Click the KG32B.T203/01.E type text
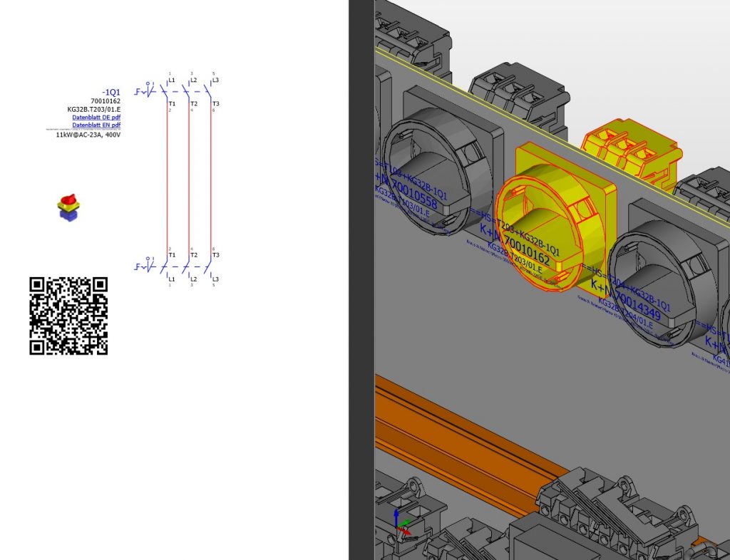Screen dimensions: 730x560 pyautogui.click(x=93, y=109)
